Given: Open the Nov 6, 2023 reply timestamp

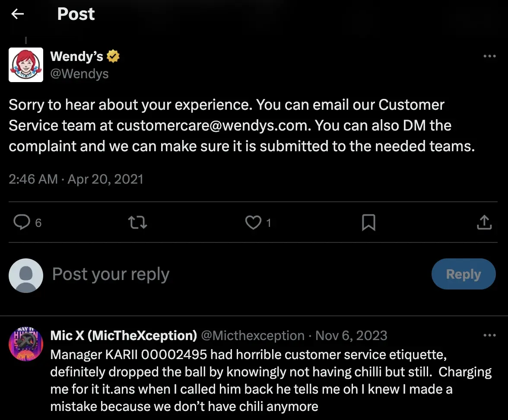Looking at the screenshot, I should [x=351, y=335].
